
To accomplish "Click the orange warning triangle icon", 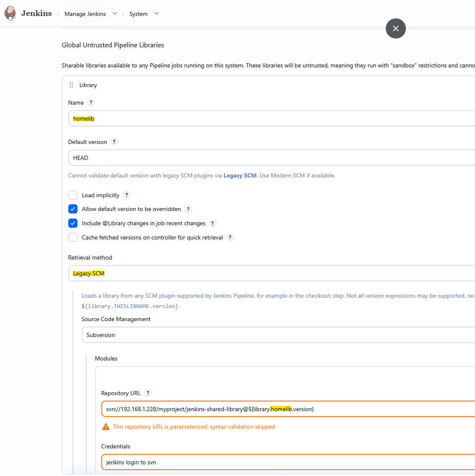I will tap(106, 427).
